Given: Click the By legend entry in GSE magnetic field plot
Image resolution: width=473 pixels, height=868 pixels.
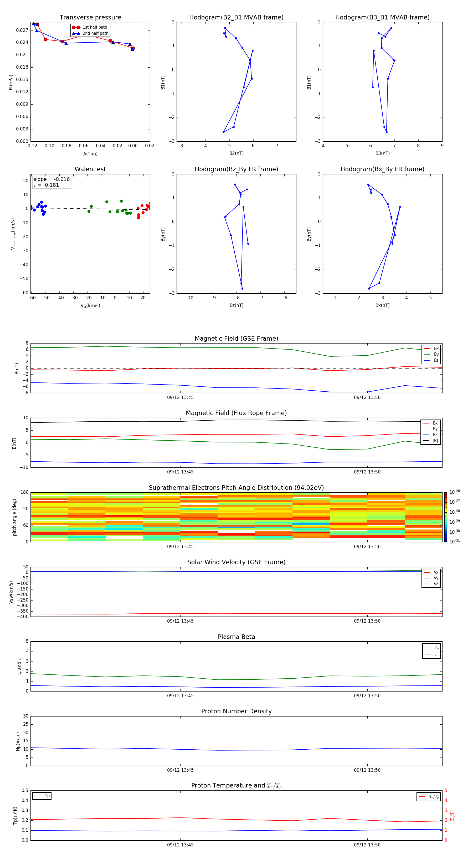Looking at the screenshot, I should [431, 354].
